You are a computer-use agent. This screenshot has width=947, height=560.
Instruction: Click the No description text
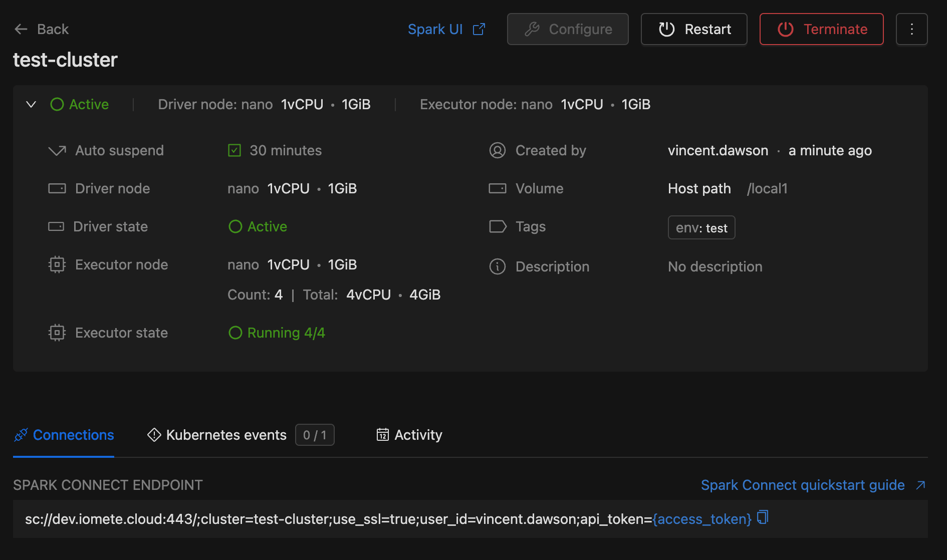click(x=715, y=266)
